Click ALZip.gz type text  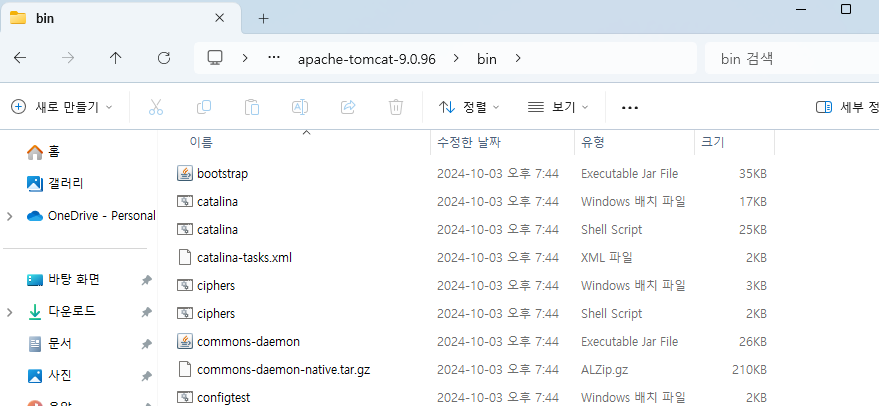point(606,370)
